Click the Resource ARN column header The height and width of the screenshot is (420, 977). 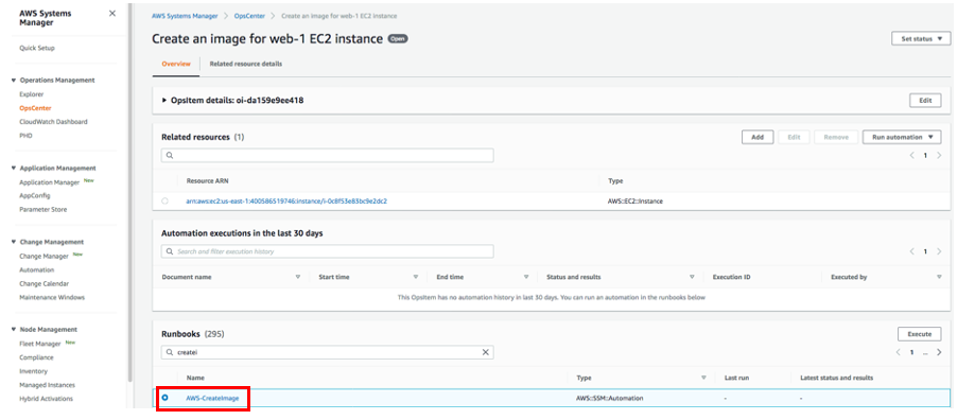207,181
